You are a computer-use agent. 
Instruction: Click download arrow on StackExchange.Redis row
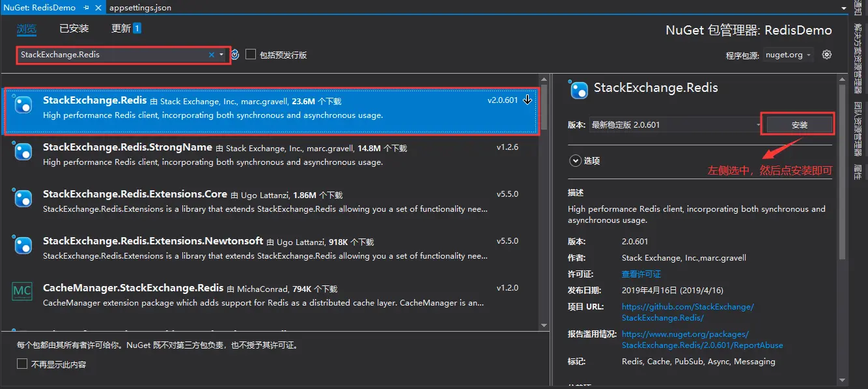click(527, 100)
